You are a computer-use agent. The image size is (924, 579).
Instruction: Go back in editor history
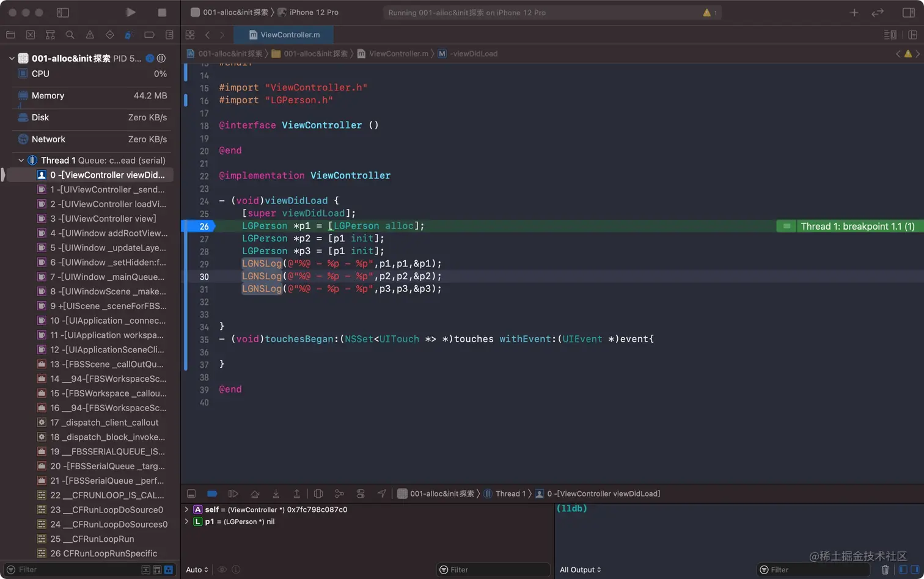click(208, 35)
